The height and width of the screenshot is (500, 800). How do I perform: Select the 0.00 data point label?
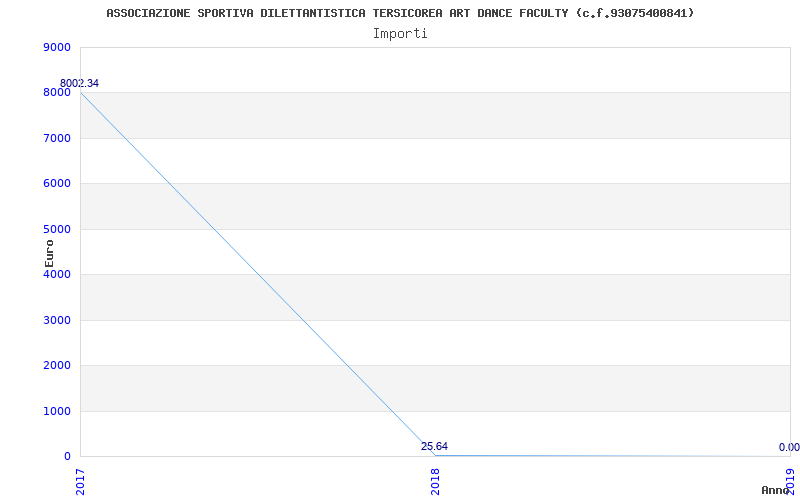(789, 447)
